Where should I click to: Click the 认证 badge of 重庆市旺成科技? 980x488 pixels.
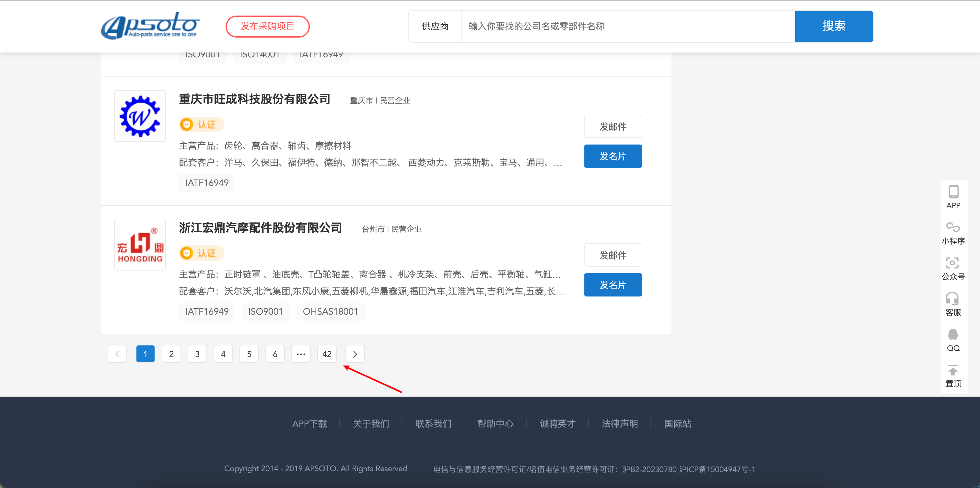pos(202,124)
